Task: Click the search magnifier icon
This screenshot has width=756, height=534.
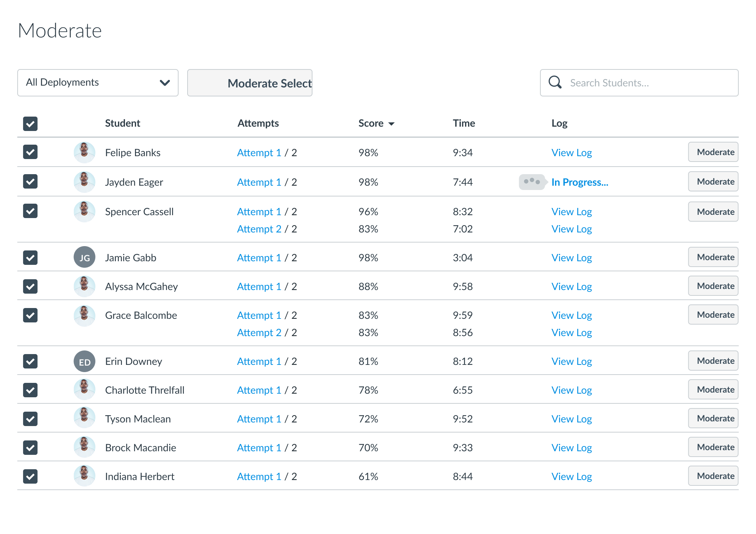Action: (x=555, y=82)
